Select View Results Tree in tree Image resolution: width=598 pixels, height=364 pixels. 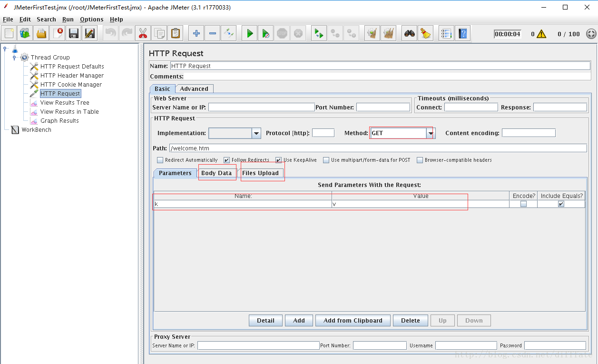(x=65, y=103)
